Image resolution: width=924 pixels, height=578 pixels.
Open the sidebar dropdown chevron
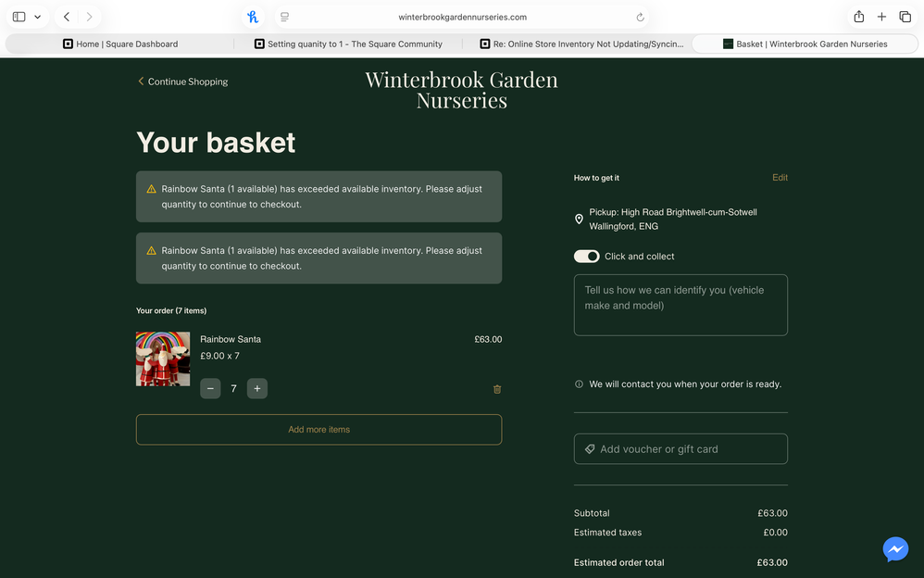click(38, 16)
